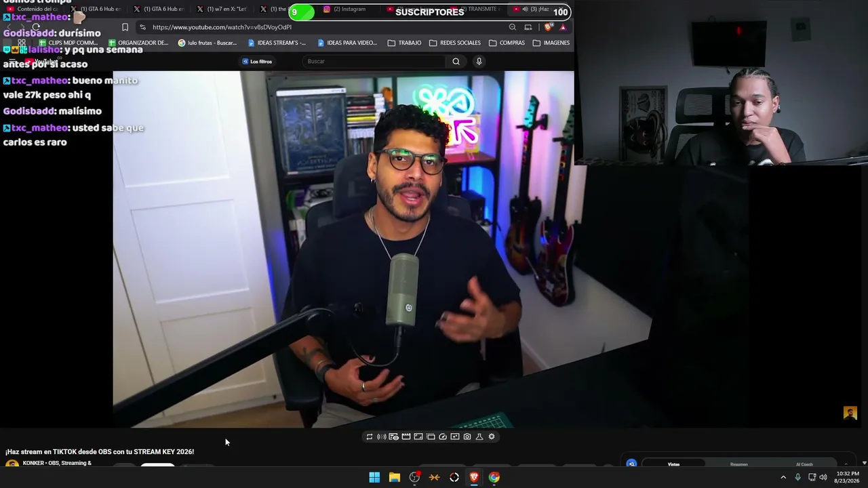Take a screenshot with the camera icon
This screenshot has width=868, height=488.
(x=467, y=437)
